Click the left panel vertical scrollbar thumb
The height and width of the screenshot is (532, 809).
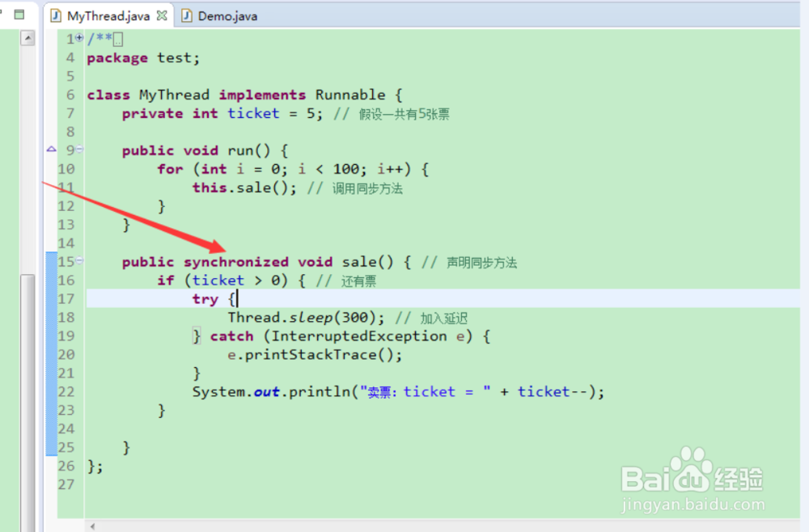[28, 402]
